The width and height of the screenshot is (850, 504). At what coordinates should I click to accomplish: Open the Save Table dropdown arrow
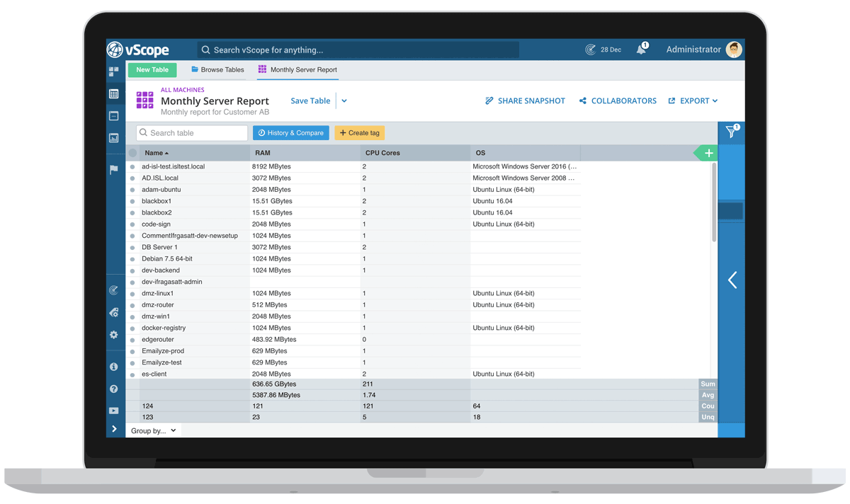344,101
